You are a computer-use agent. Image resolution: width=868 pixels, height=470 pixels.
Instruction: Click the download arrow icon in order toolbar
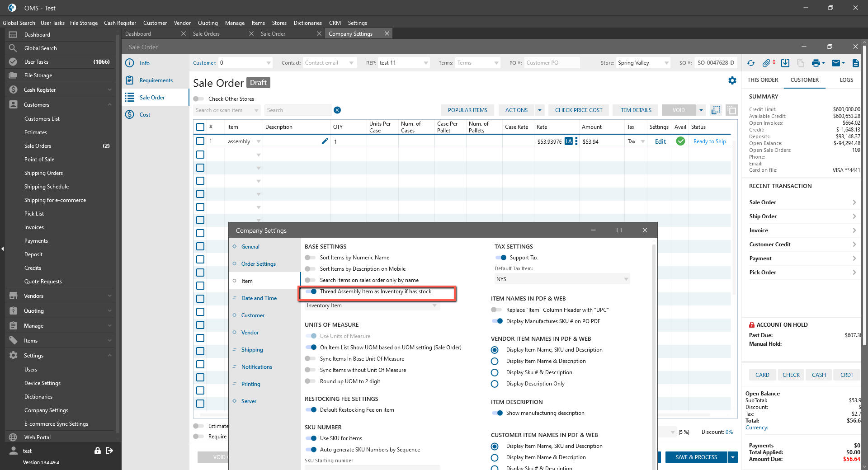[785, 63]
